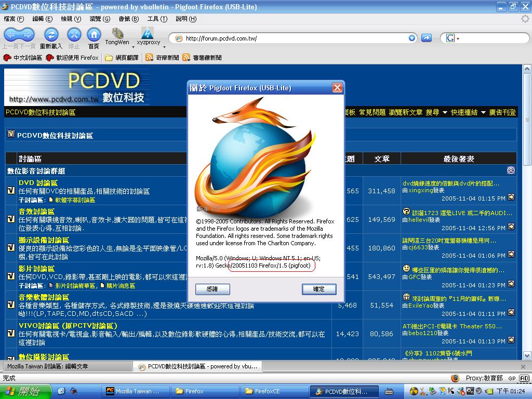Click the page scrollbar down arrow
This screenshot has width=532, height=399.
point(527,355)
